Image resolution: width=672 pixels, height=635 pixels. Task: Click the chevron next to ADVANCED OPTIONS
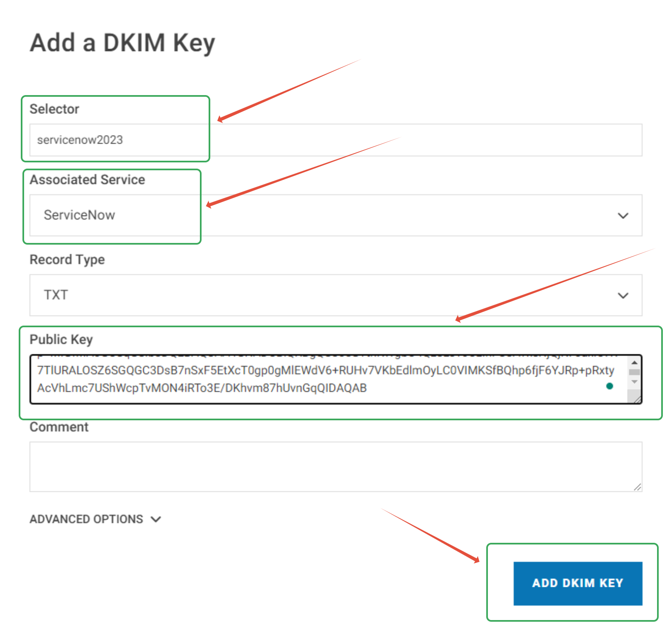click(x=156, y=519)
